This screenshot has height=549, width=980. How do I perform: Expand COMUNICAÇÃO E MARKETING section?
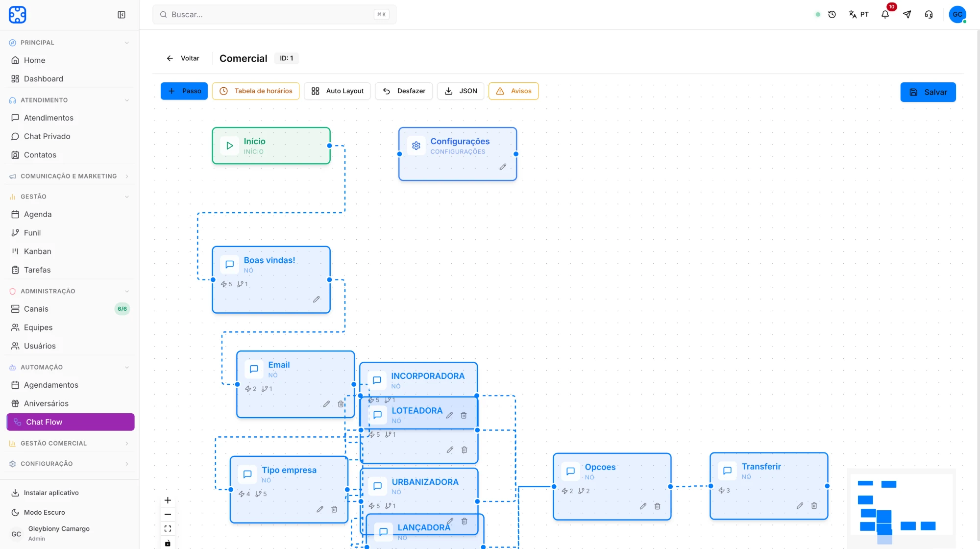point(127,176)
